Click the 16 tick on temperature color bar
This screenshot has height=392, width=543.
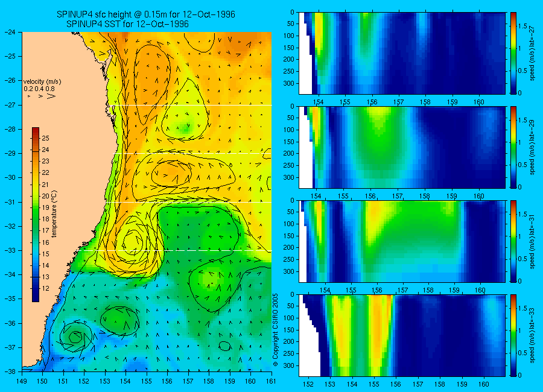(x=45, y=242)
